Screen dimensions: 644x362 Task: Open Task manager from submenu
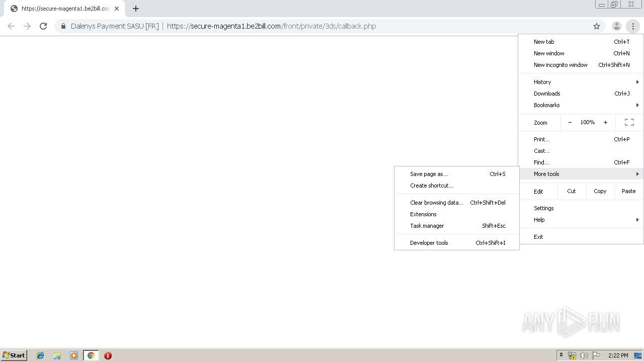point(457,226)
